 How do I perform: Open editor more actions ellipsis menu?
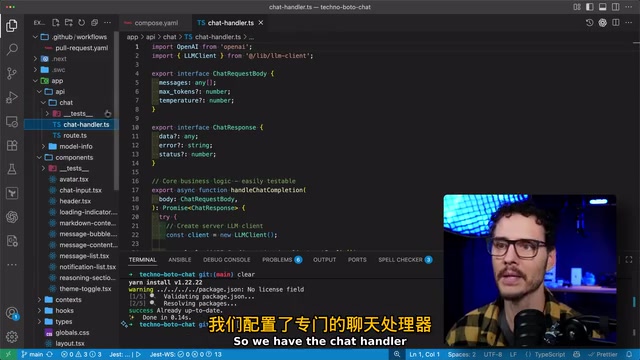point(629,23)
